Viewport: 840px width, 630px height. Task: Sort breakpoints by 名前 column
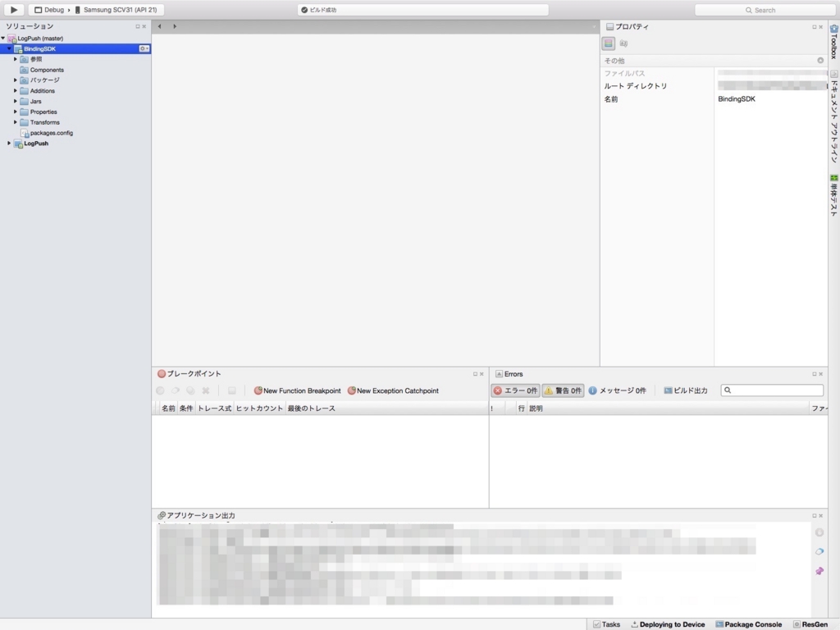[x=168, y=409]
